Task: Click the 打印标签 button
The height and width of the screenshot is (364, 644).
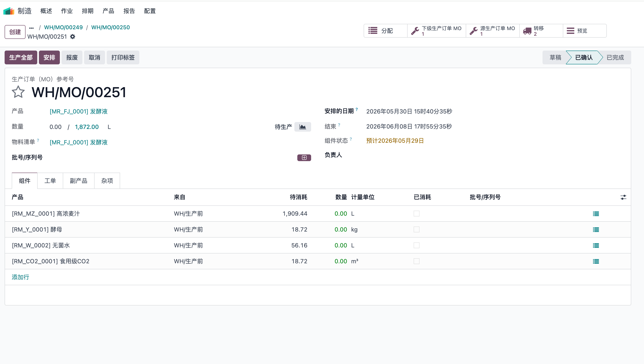Action: pyautogui.click(x=123, y=57)
